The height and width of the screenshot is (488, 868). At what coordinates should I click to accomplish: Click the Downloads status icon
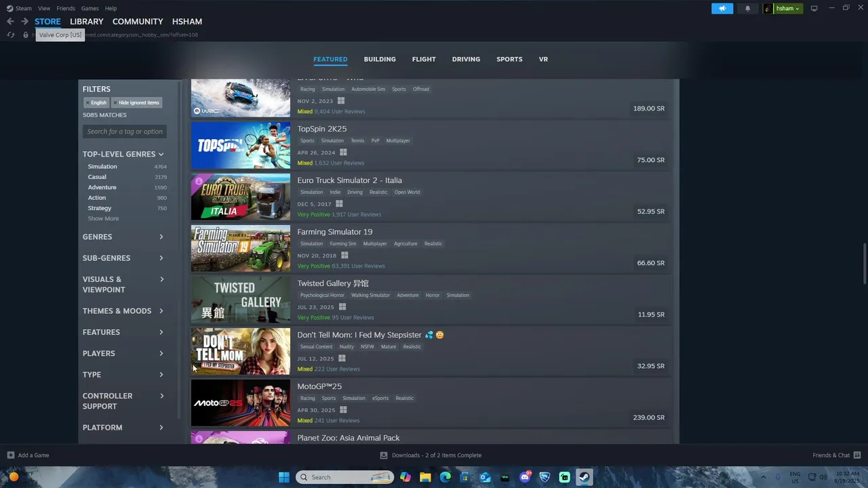tap(384, 455)
